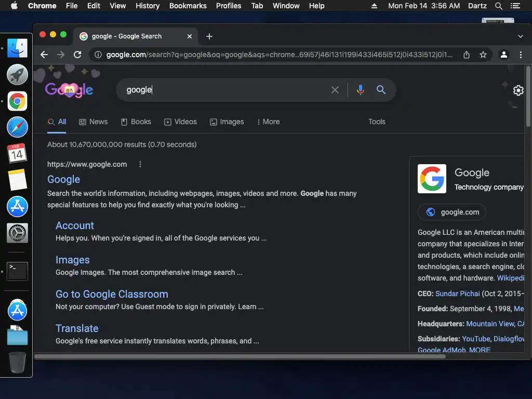Open the Account sitelink
Image resolution: width=532 pixels, height=399 pixels.
[x=75, y=225]
